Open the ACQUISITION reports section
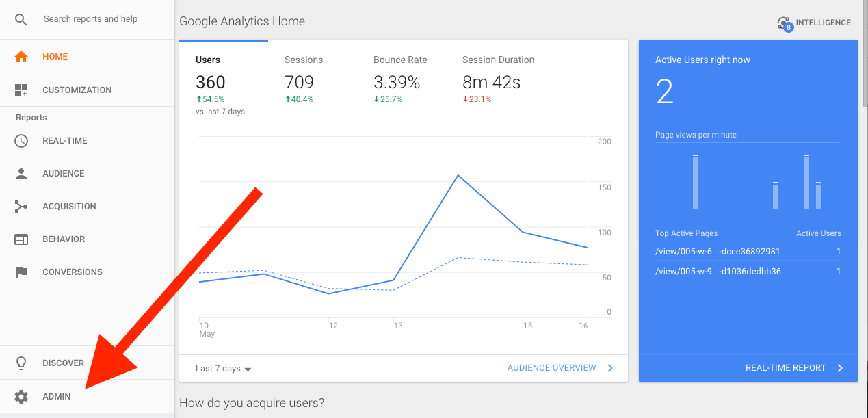868x418 pixels. click(87, 207)
